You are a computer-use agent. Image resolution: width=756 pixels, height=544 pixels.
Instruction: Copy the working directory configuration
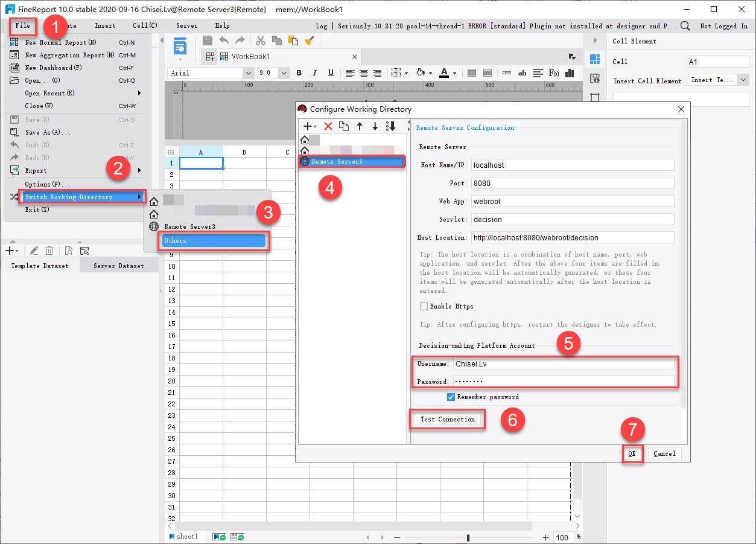pos(344,126)
